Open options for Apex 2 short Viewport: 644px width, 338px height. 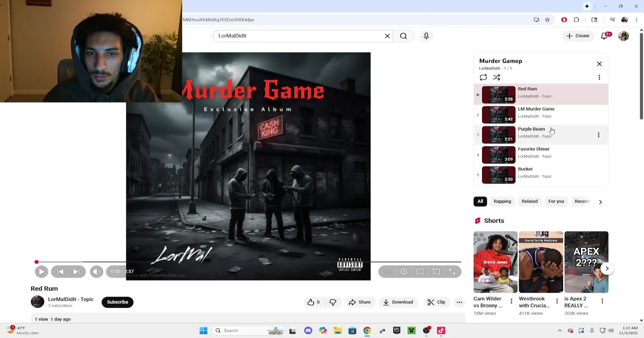click(x=602, y=301)
